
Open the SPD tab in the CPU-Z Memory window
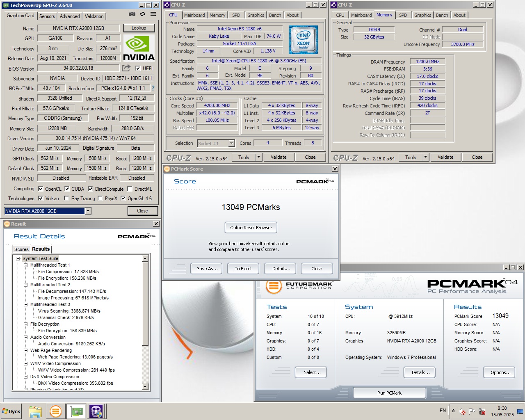[403, 15]
